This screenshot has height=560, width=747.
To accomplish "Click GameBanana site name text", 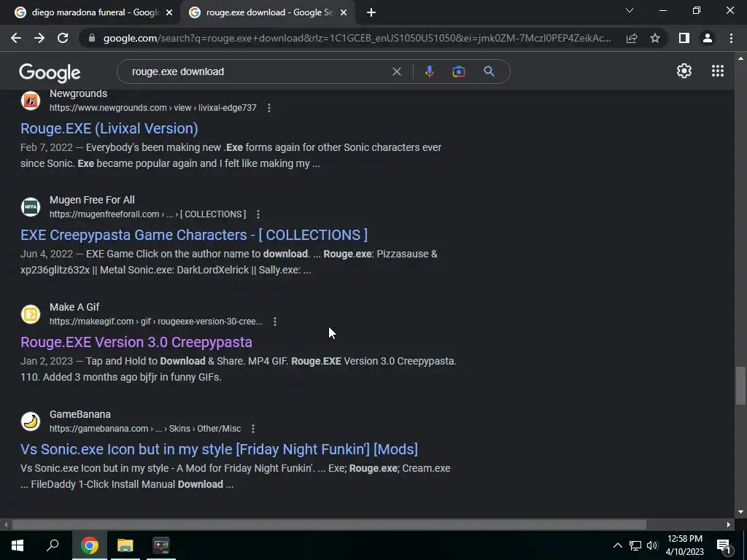I will click(x=80, y=414).
